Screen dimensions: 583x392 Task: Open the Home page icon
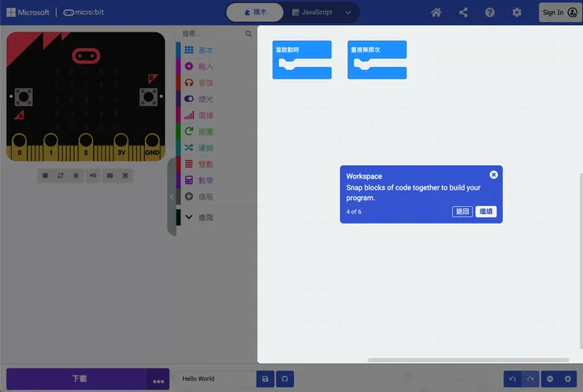click(x=436, y=13)
